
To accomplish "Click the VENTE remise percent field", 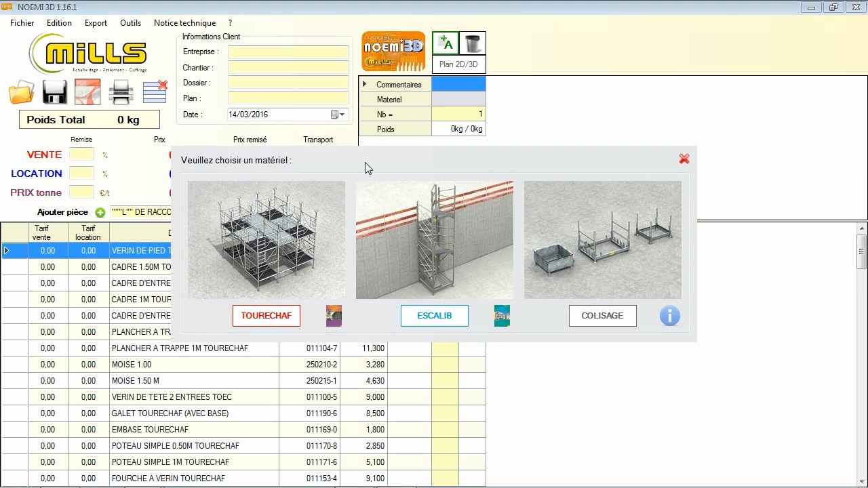I will tap(81, 155).
